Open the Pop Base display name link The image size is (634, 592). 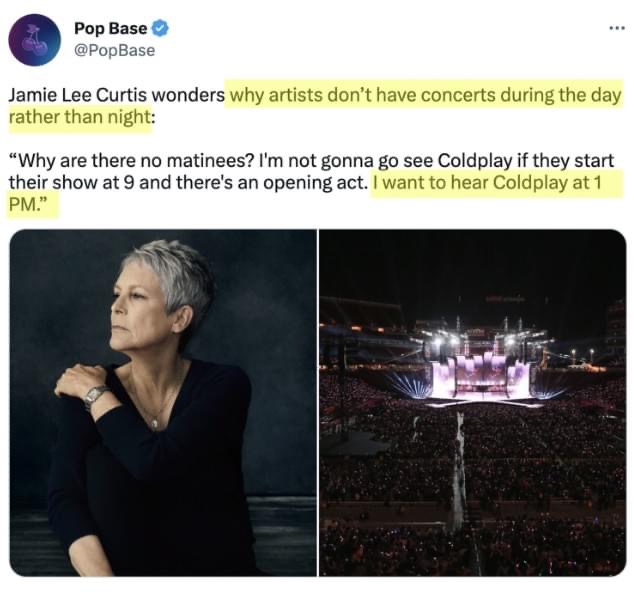tap(109, 29)
